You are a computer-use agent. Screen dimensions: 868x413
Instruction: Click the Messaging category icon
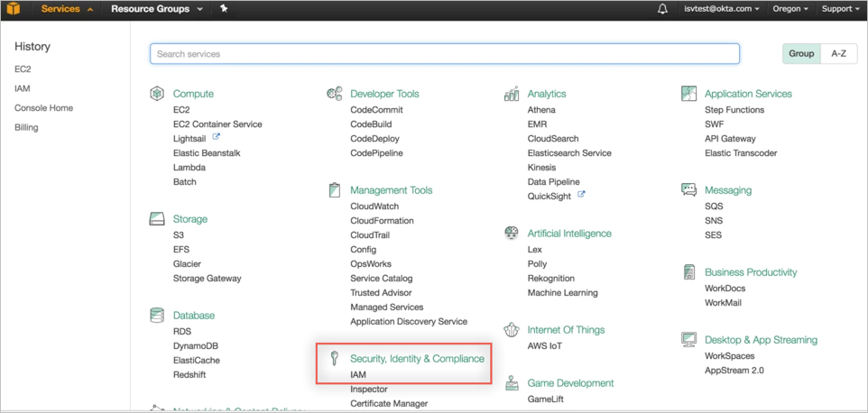click(x=689, y=190)
